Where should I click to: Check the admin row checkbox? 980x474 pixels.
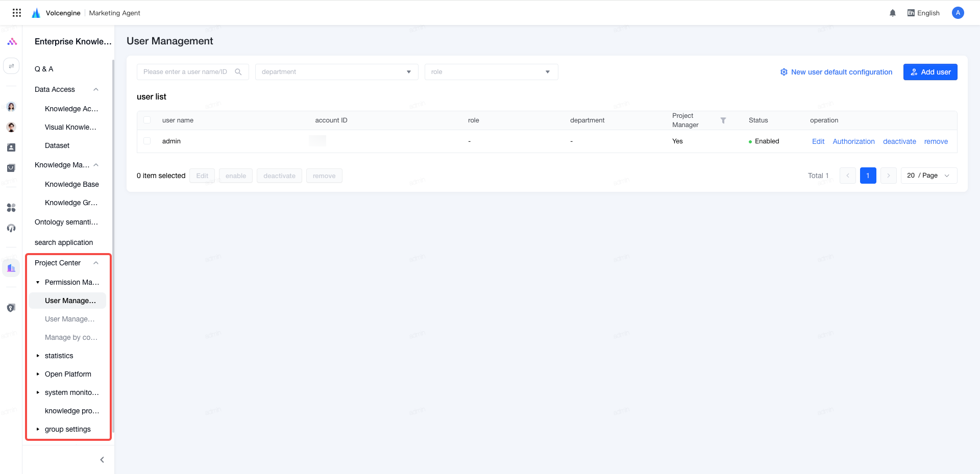pyautogui.click(x=147, y=141)
